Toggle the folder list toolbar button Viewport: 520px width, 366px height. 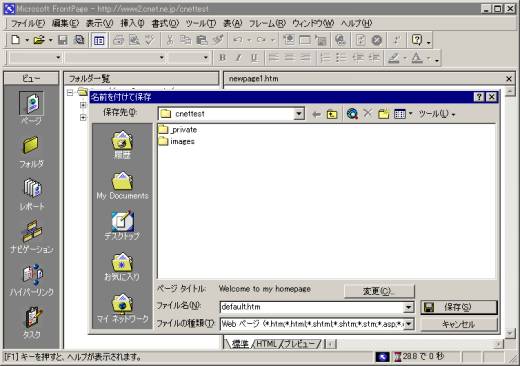coord(99,40)
